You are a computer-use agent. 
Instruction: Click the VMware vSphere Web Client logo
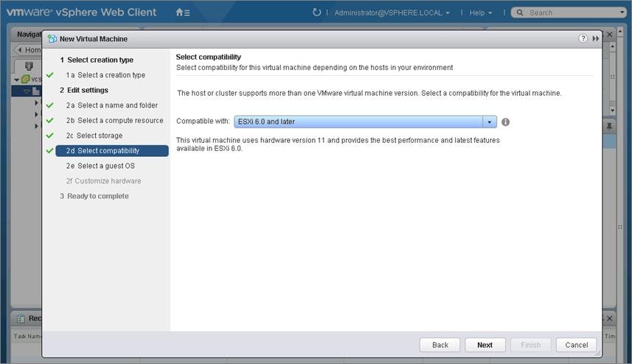(81, 12)
